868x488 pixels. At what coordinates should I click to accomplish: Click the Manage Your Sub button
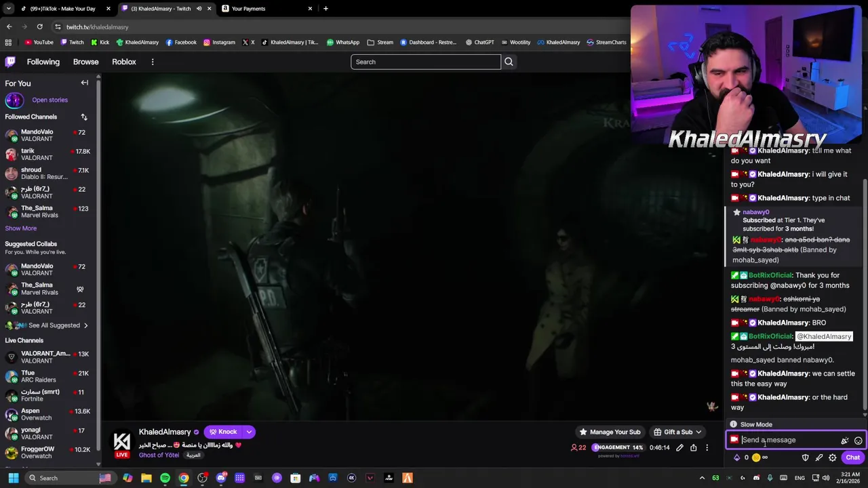(x=609, y=432)
